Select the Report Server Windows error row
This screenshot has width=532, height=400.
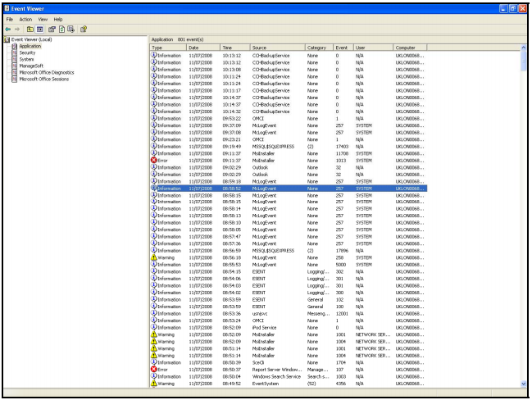(x=289, y=369)
